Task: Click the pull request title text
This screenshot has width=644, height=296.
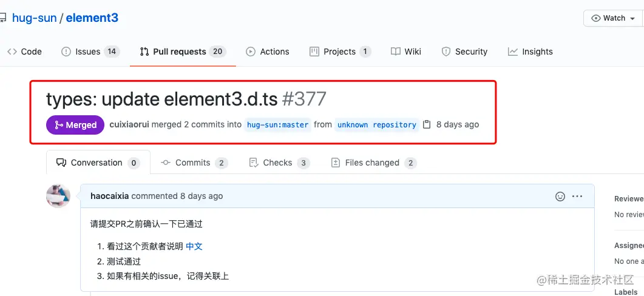Action: coord(162,99)
